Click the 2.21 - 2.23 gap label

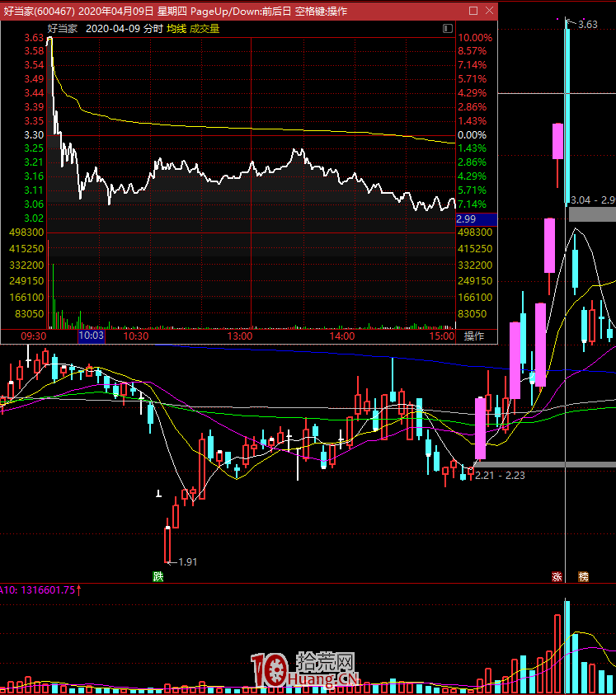[x=500, y=476]
